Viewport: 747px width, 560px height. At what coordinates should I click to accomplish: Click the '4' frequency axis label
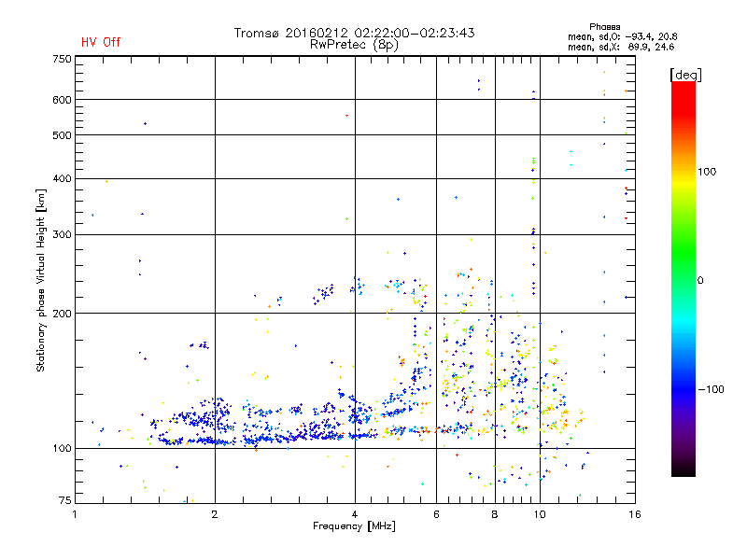coord(355,514)
